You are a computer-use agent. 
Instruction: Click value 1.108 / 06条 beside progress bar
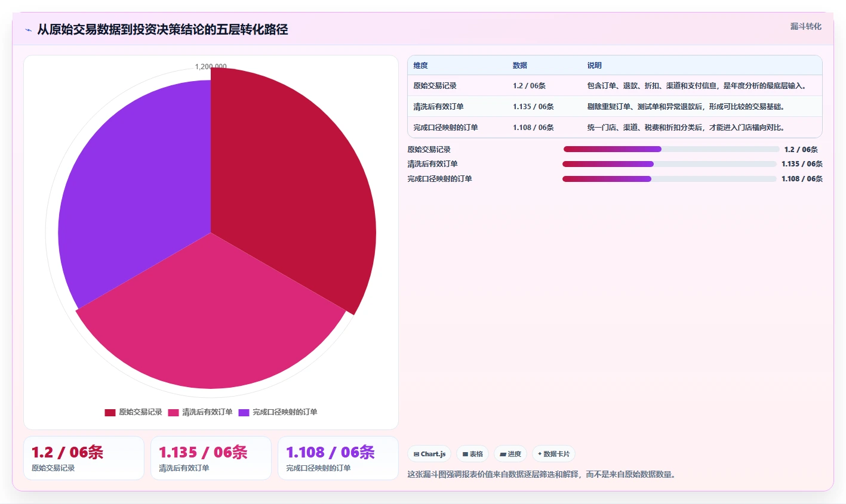click(x=802, y=179)
